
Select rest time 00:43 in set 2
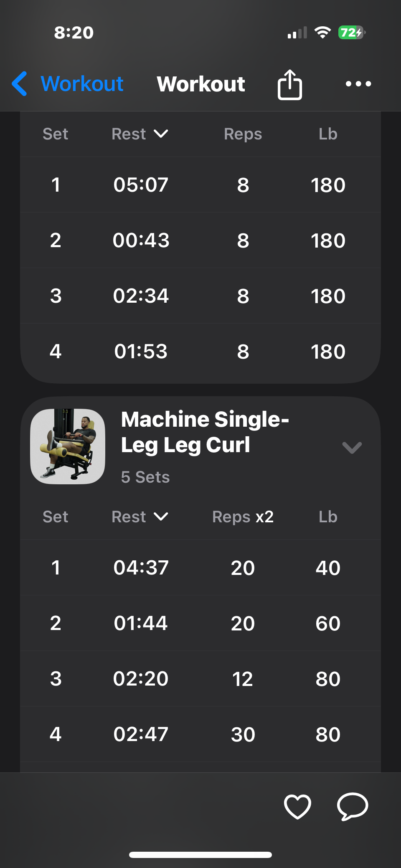(141, 240)
